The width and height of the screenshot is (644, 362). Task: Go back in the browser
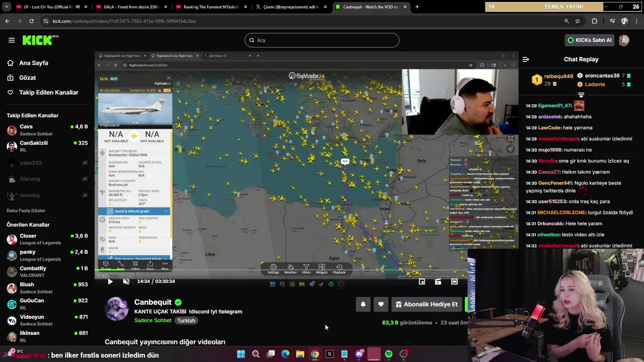(7, 21)
